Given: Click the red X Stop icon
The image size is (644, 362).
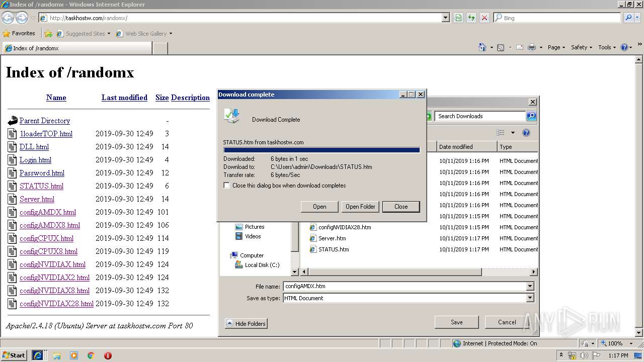Looking at the screenshot, I should [485, 18].
